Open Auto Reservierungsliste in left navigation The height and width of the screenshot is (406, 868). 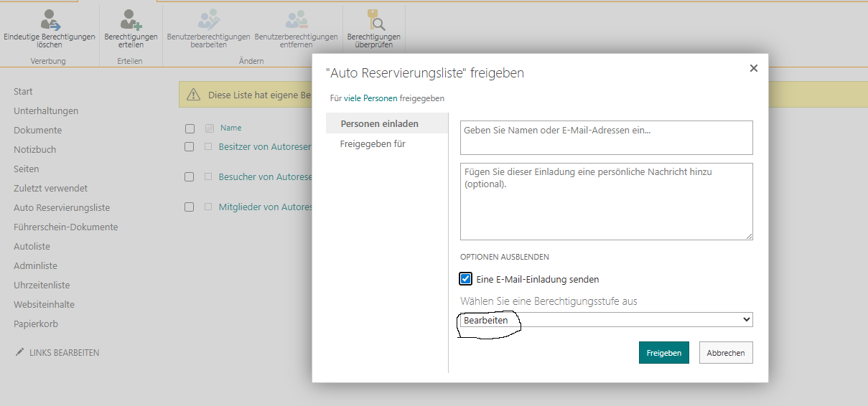[62, 207]
